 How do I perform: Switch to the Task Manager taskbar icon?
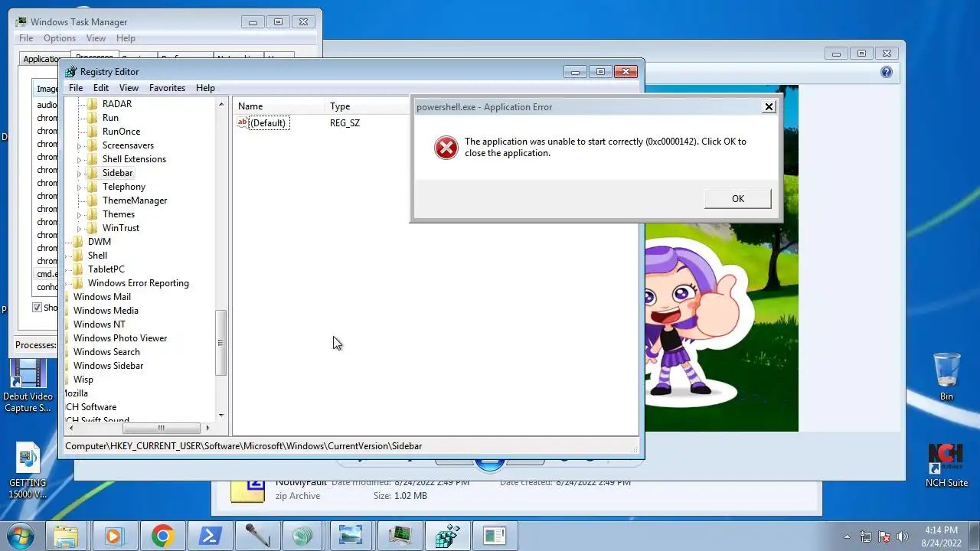click(400, 536)
